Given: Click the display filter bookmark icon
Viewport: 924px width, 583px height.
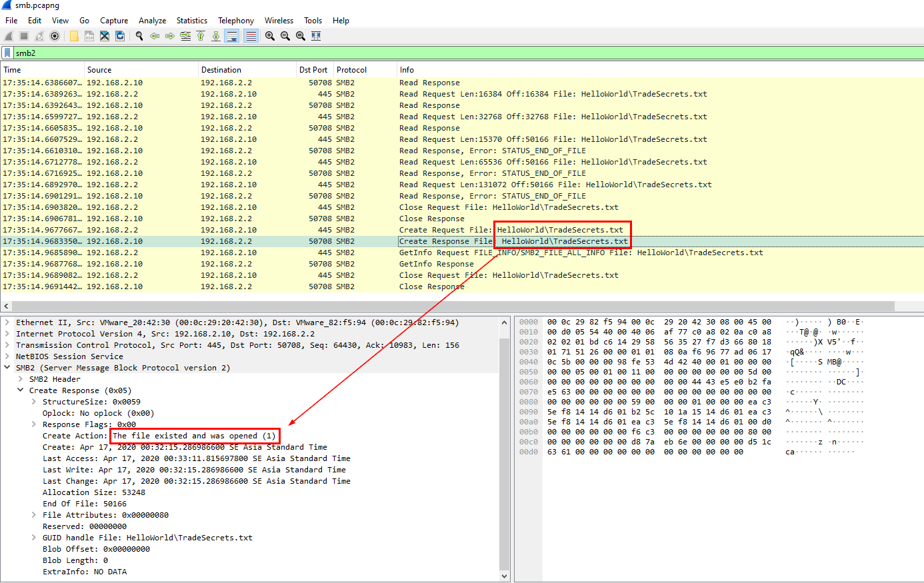Looking at the screenshot, I should pyautogui.click(x=7, y=53).
